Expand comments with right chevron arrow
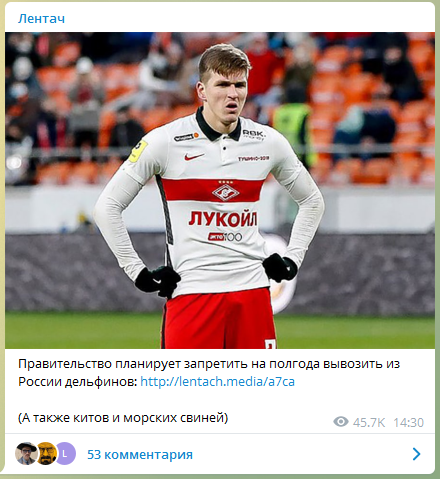 point(416,454)
